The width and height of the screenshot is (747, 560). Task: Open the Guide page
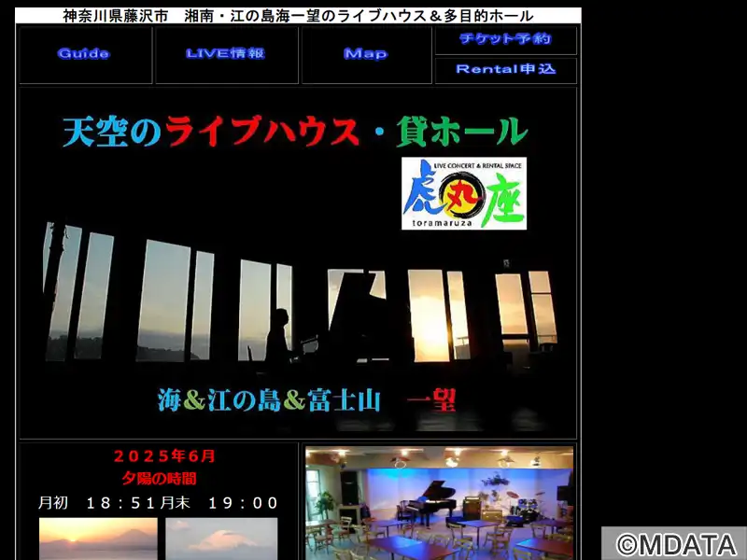click(84, 53)
